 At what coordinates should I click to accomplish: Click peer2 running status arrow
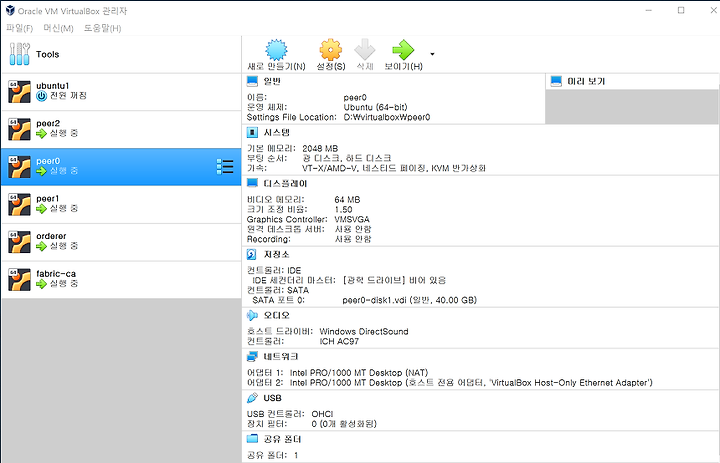tap(41, 134)
